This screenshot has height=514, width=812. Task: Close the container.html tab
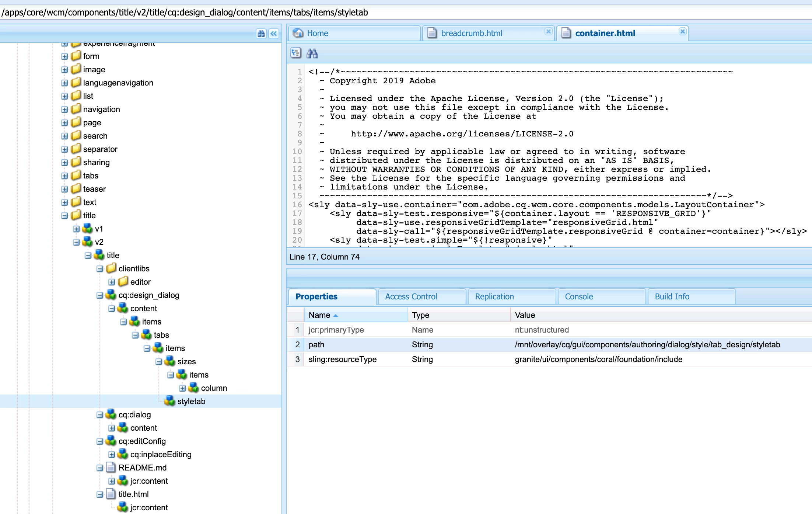click(682, 31)
